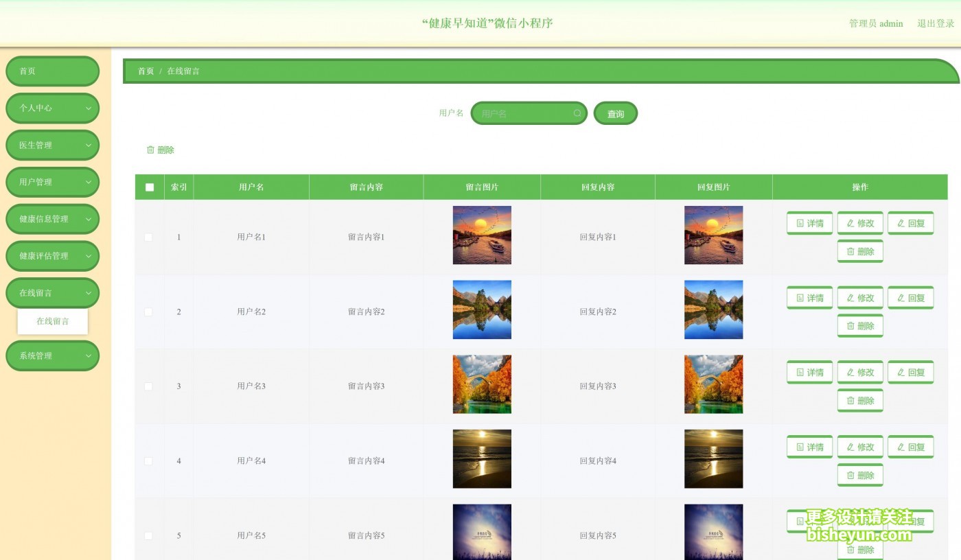Collapse the 在线留言 sidebar menu
Image resolution: width=961 pixels, height=560 pixels.
point(52,292)
